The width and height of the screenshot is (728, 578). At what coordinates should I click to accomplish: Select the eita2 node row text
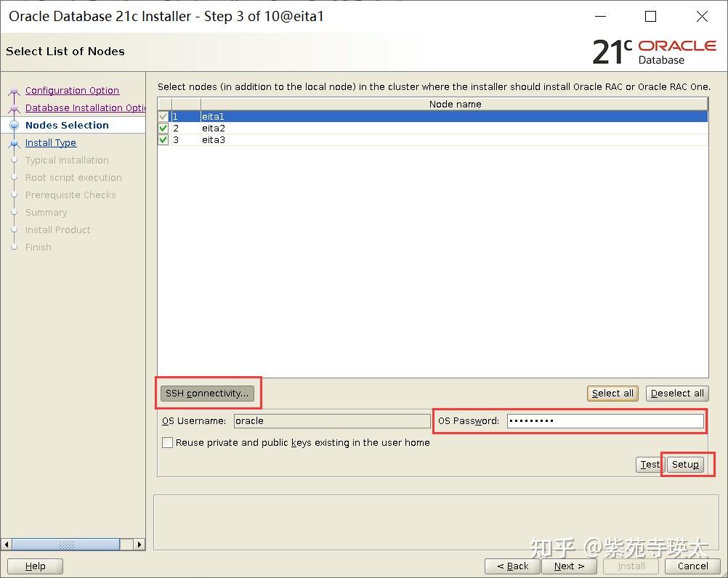(213, 128)
